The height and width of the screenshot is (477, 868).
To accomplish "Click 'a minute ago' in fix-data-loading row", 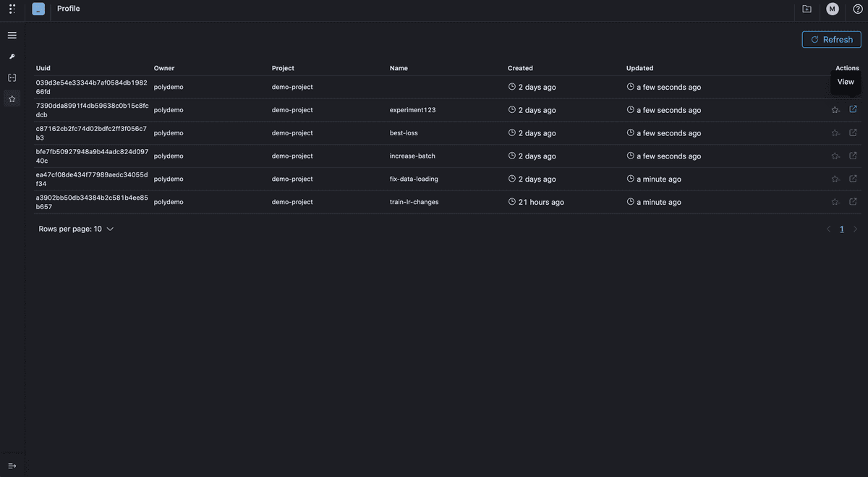I will click(654, 179).
